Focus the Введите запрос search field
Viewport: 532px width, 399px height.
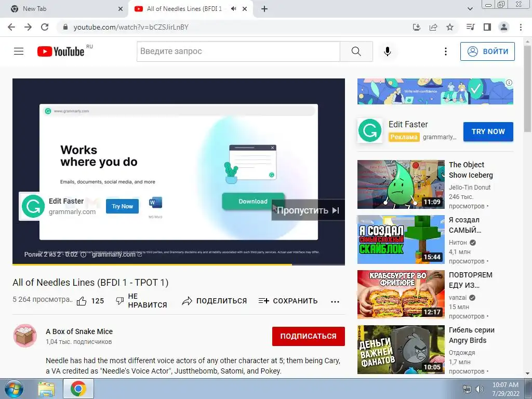(238, 51)
